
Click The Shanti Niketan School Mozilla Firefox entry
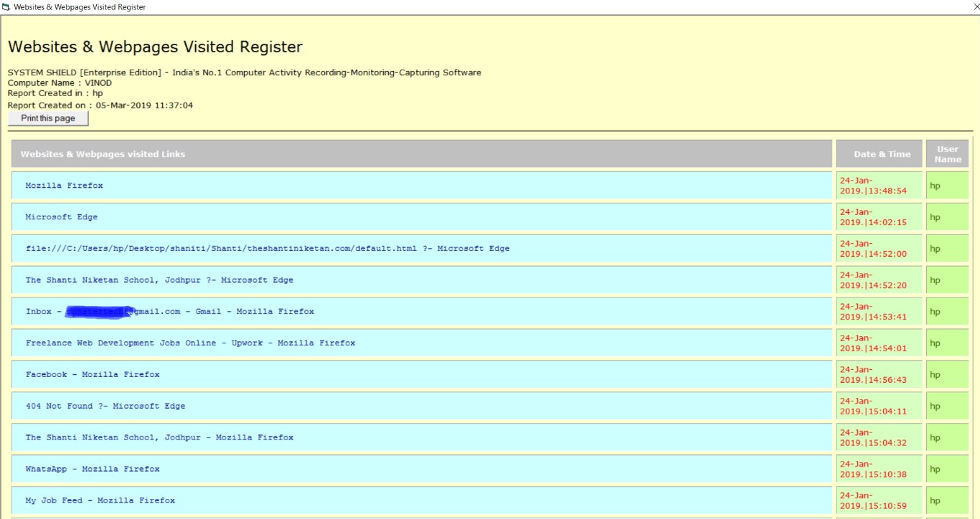click(x=422, y=438)
